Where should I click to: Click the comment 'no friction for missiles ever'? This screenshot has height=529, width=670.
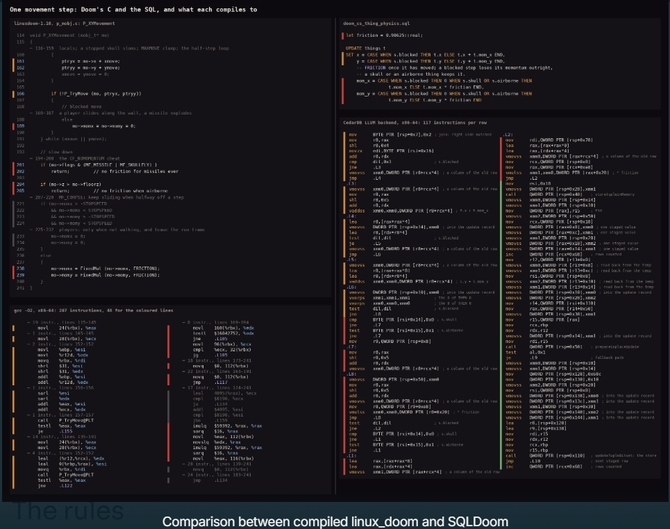(x=136, y=171)
